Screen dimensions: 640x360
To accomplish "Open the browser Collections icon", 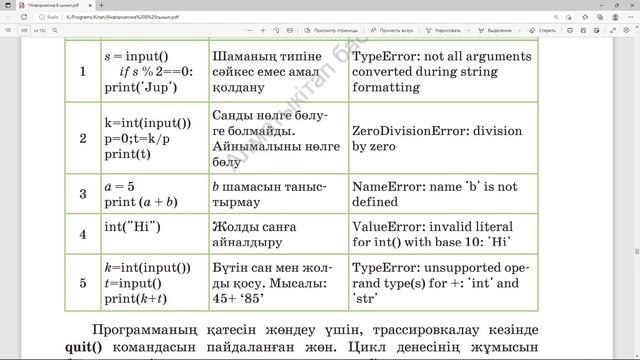I will (600, 17).
